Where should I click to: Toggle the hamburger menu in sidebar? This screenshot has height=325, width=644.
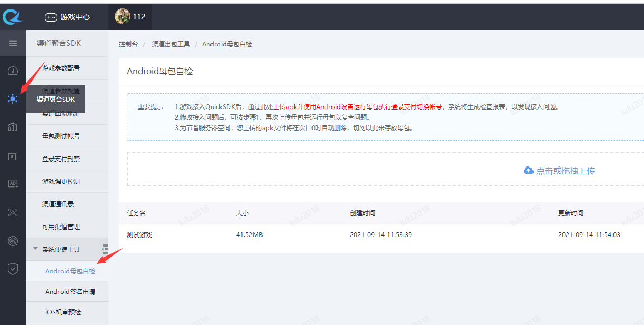pos(13,43)
